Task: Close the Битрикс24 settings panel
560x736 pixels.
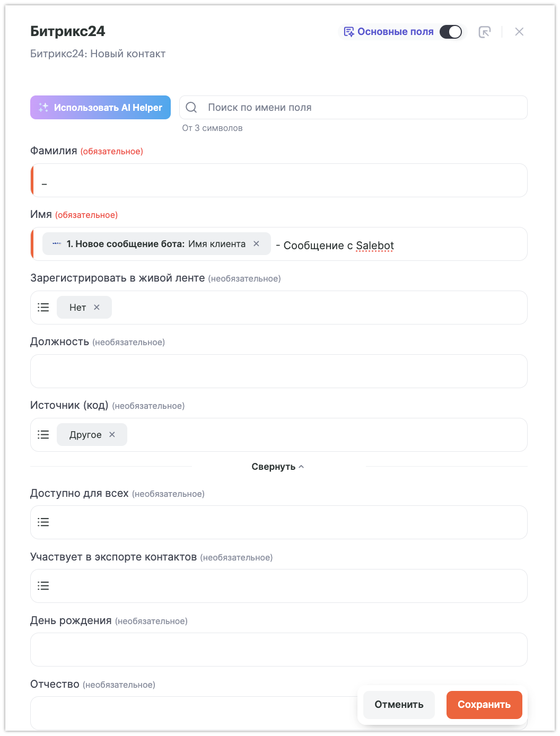Action: point(519,32)
